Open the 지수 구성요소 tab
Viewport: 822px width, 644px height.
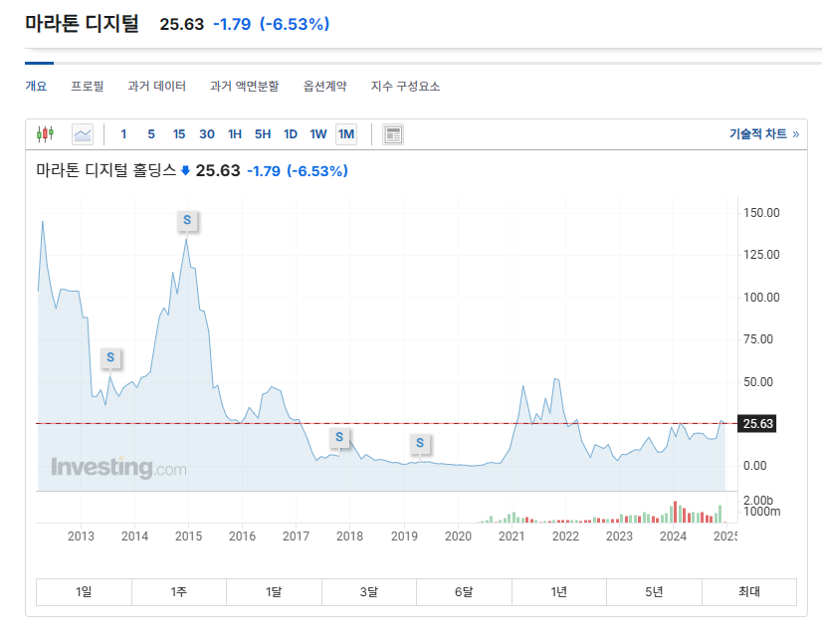(405, 86)
